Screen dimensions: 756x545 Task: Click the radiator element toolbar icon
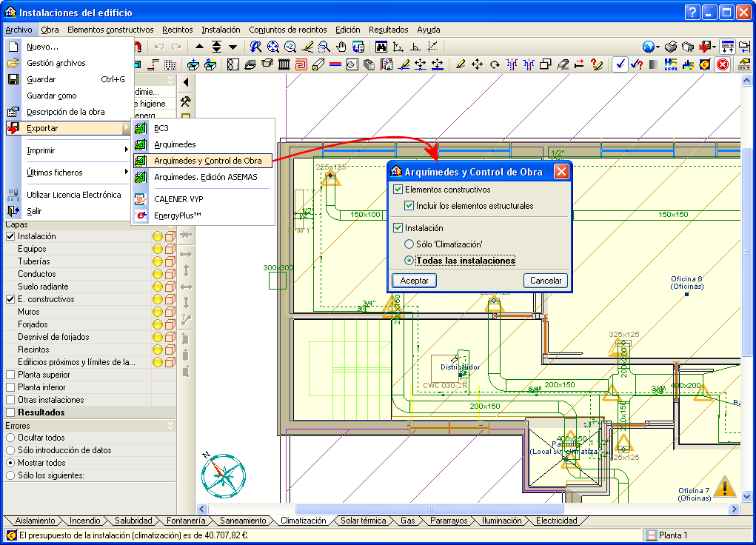coord(284,64)
